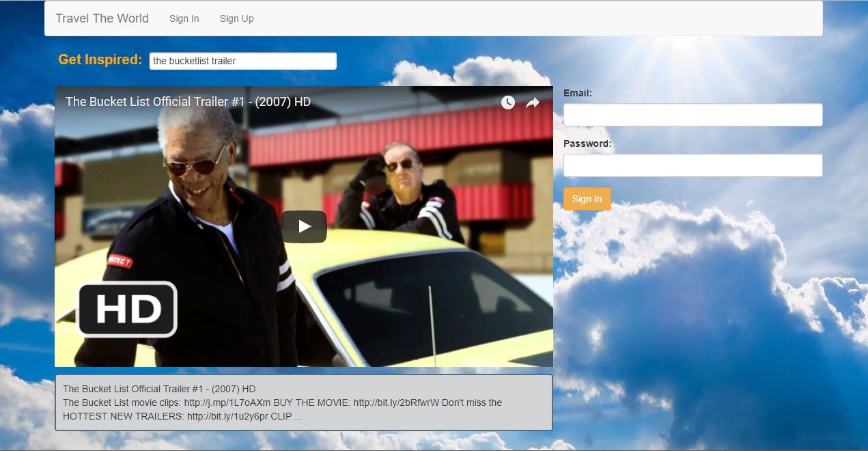This screenshot has width=868, height=451.
Task: Click the video title in the player
Action: [x=188, y=102]
